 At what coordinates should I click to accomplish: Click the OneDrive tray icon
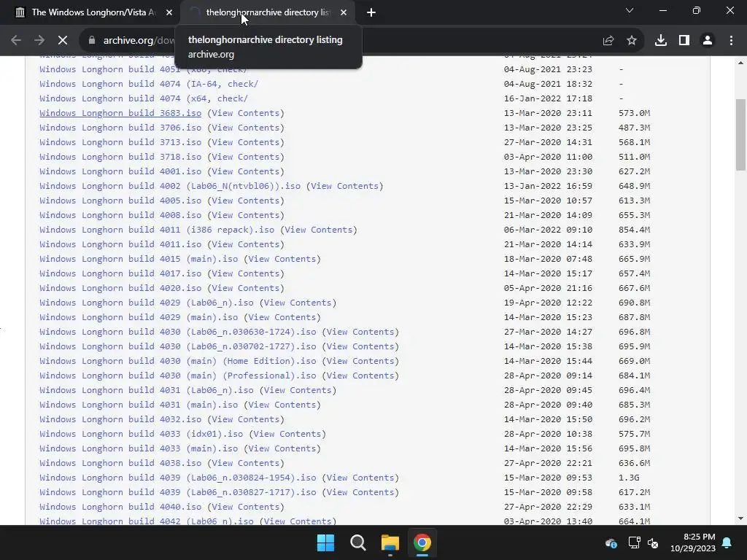pyautogui.click(x=611, y=542)
